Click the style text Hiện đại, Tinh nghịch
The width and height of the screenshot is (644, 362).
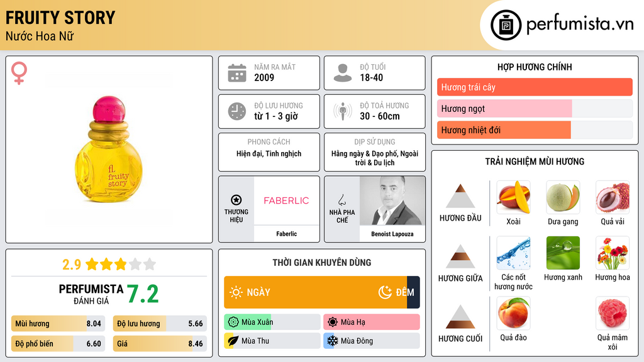coord(269,154)
